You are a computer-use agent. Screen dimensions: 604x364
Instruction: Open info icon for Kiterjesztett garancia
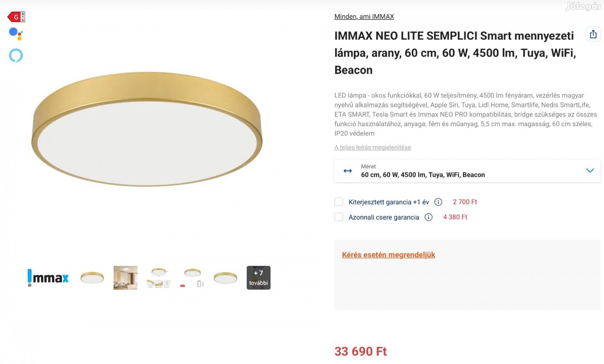click(438, 202)
